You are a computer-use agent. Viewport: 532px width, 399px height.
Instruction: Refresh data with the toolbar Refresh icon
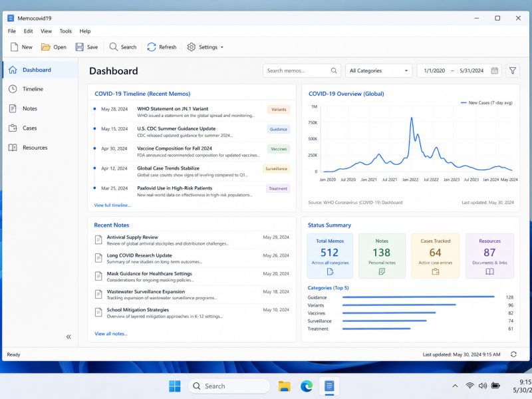point(152,47)
